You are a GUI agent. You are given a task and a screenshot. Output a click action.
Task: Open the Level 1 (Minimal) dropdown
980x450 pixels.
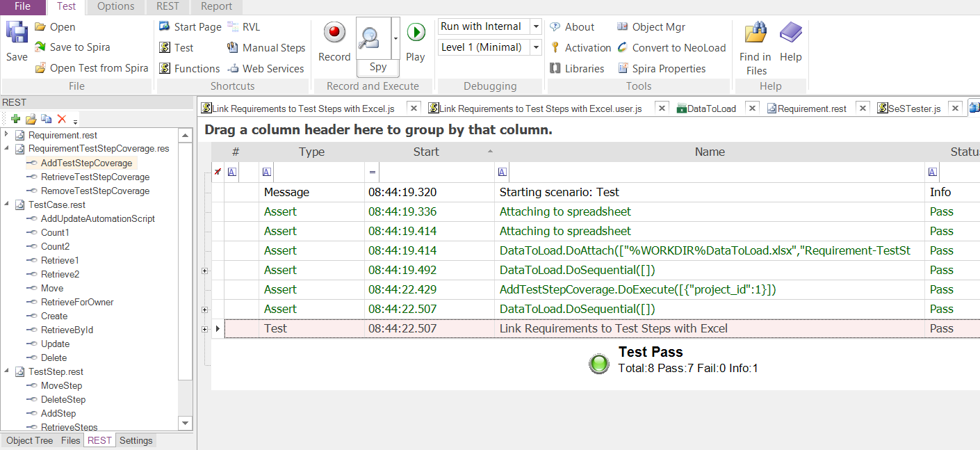[x=535, y=48]
